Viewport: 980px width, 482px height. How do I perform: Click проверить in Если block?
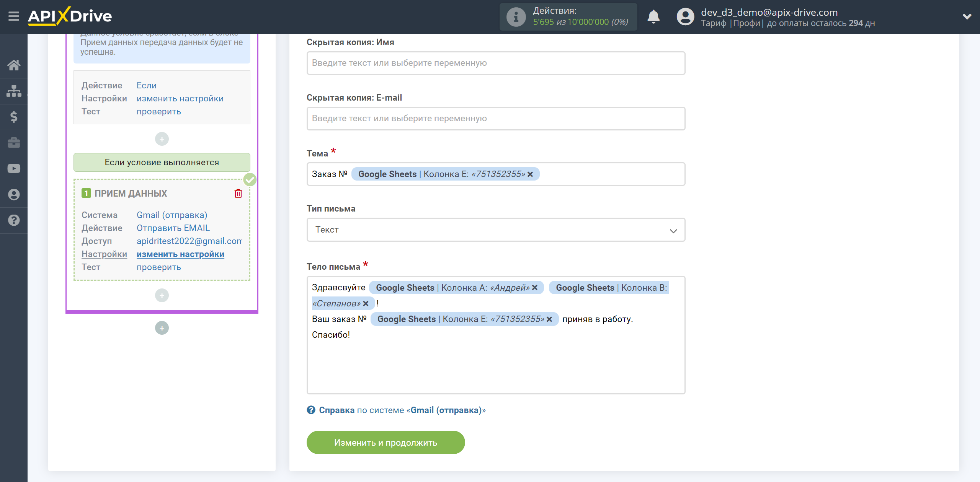pyautogui.click(x=159, y=111)
